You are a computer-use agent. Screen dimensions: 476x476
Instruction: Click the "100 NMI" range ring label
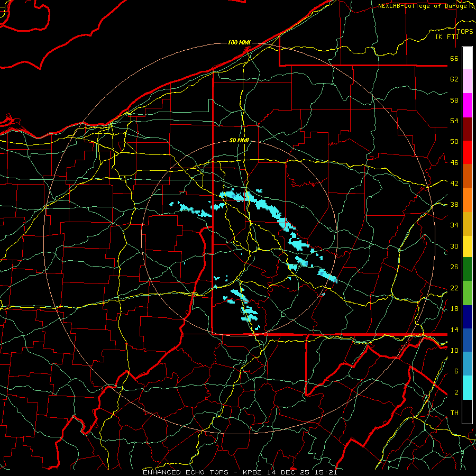(239, 42)
